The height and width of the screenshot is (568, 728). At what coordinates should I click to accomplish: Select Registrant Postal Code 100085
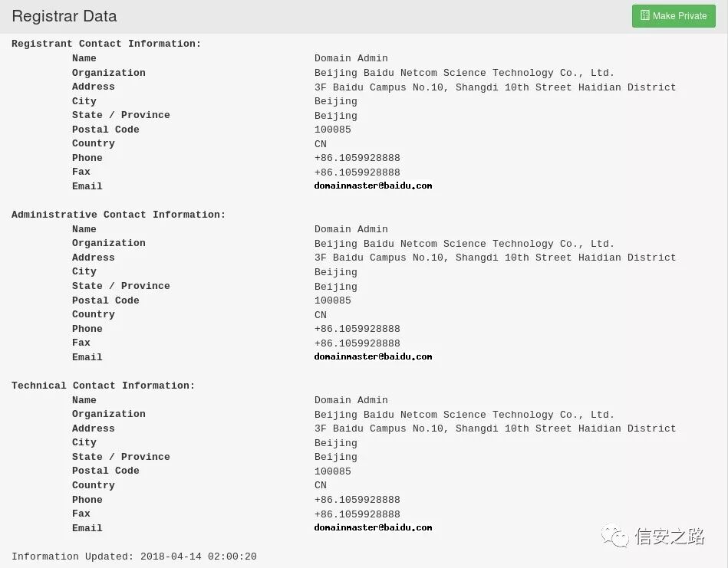[332, 130]
